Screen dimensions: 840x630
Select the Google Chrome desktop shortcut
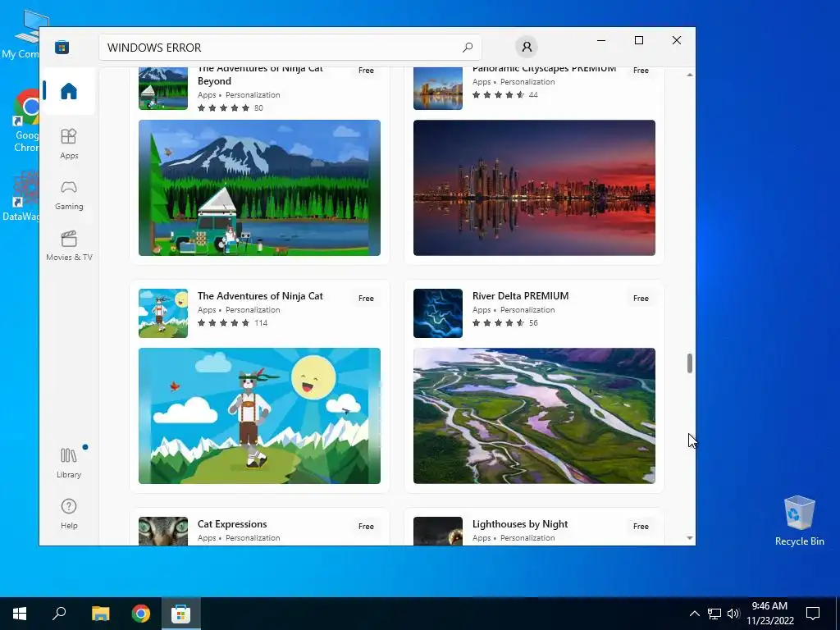(x=25, y=121)
